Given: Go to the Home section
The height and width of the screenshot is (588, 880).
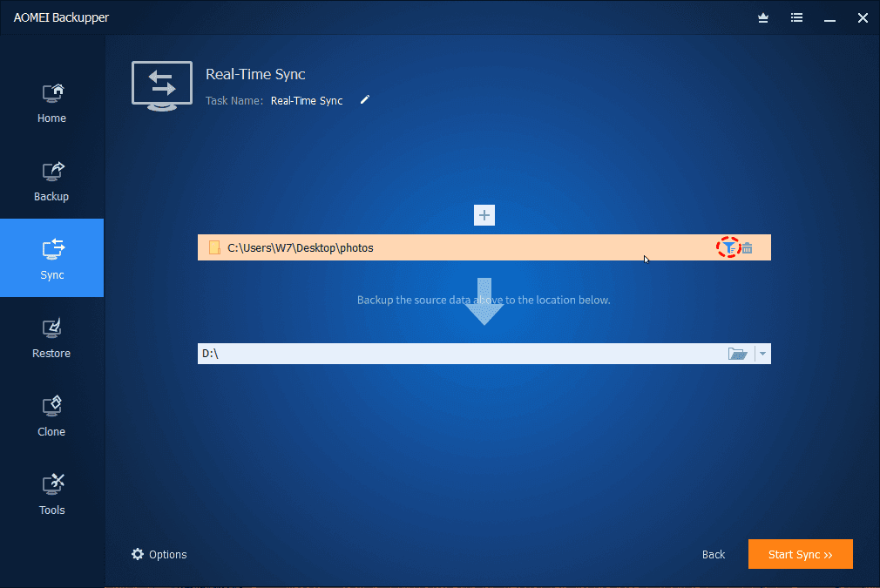Looking at the screenshot, I should 51,104.
